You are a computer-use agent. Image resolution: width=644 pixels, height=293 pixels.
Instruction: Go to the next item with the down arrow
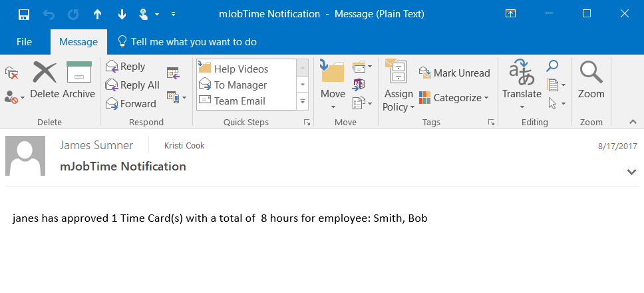[x=122, y=15]
